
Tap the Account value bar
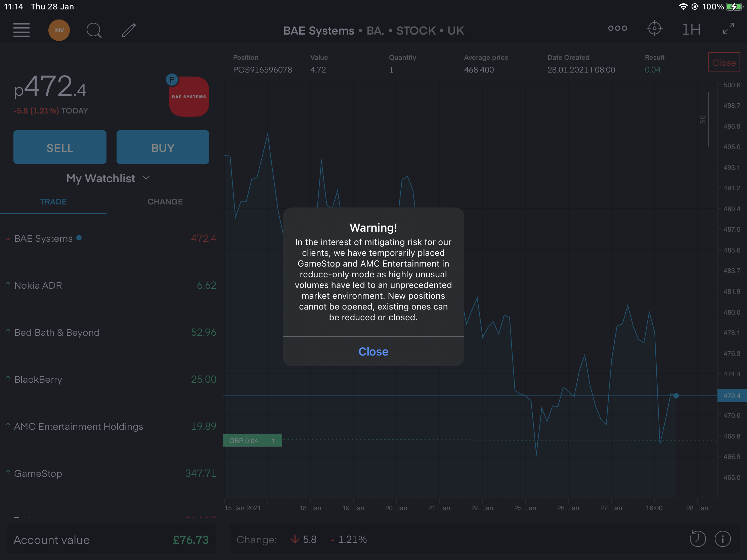point(111,540)
